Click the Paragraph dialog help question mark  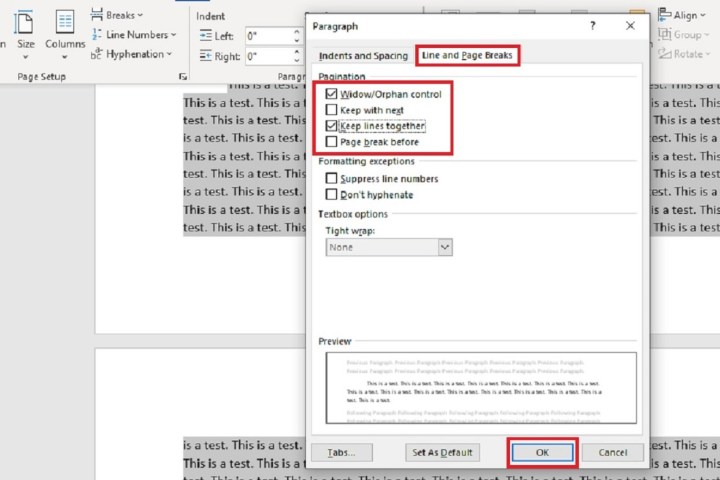click(592, 26)
